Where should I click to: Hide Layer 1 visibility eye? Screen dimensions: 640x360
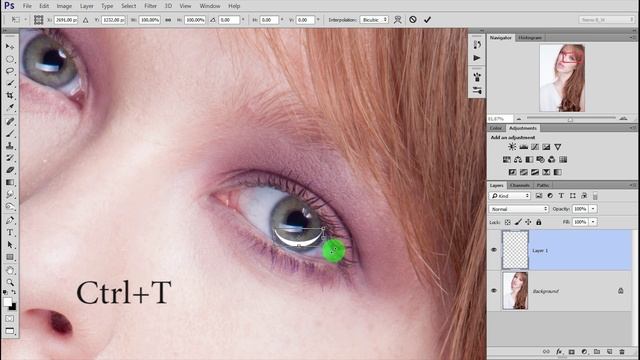click(494, 250)
